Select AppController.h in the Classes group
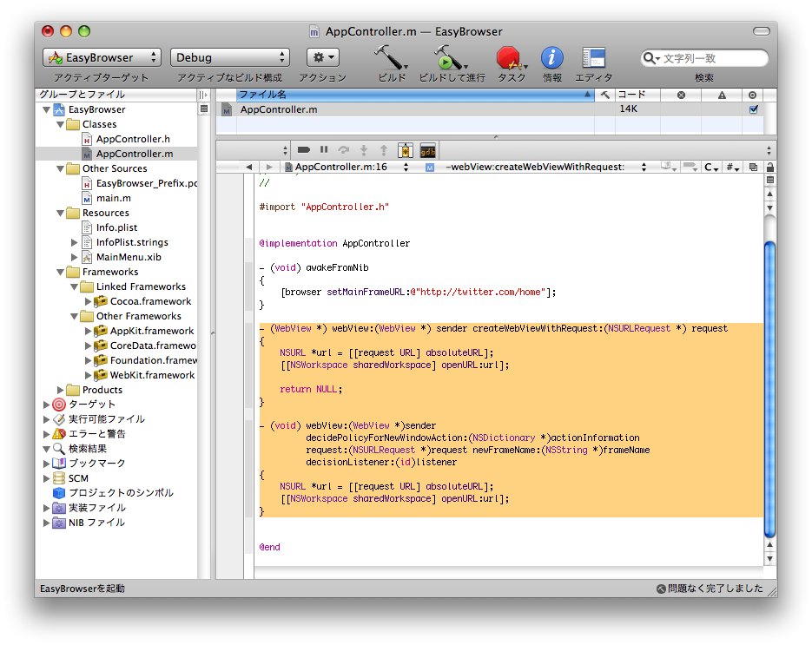This screenshot has width=812, height=645. [x=133, y=139]
